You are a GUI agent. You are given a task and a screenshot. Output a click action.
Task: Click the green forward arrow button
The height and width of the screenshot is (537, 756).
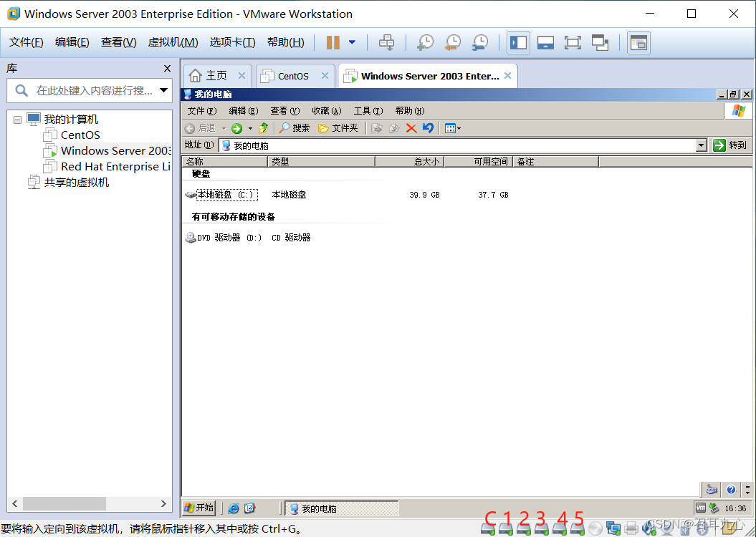[236, 128]
